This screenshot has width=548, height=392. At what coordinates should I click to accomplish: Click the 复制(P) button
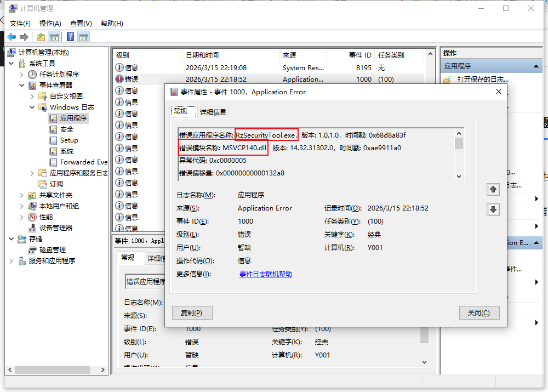point(192,313)
